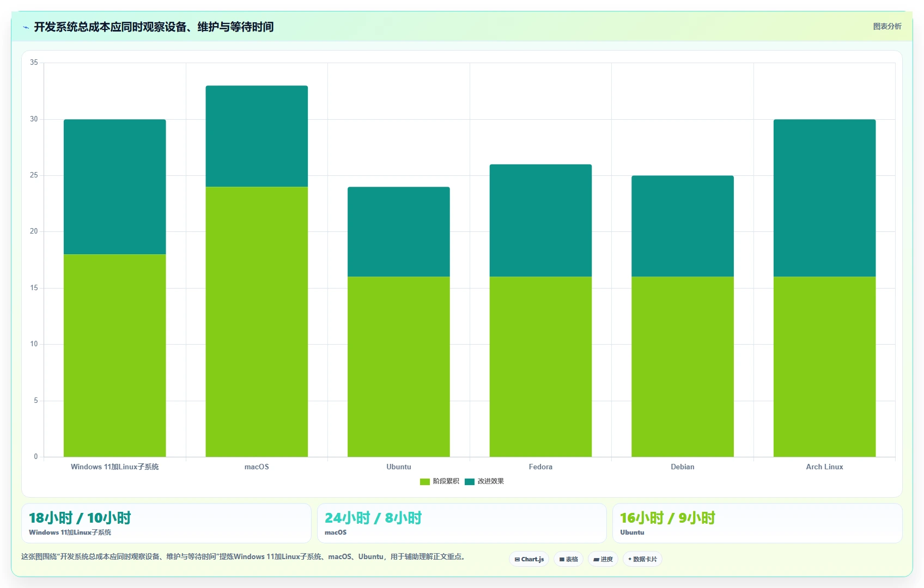Screen dimensions: 924x588
Task: Click the 5 y-axis tick label
Action: pyautogui.click(x=36, y=401)
